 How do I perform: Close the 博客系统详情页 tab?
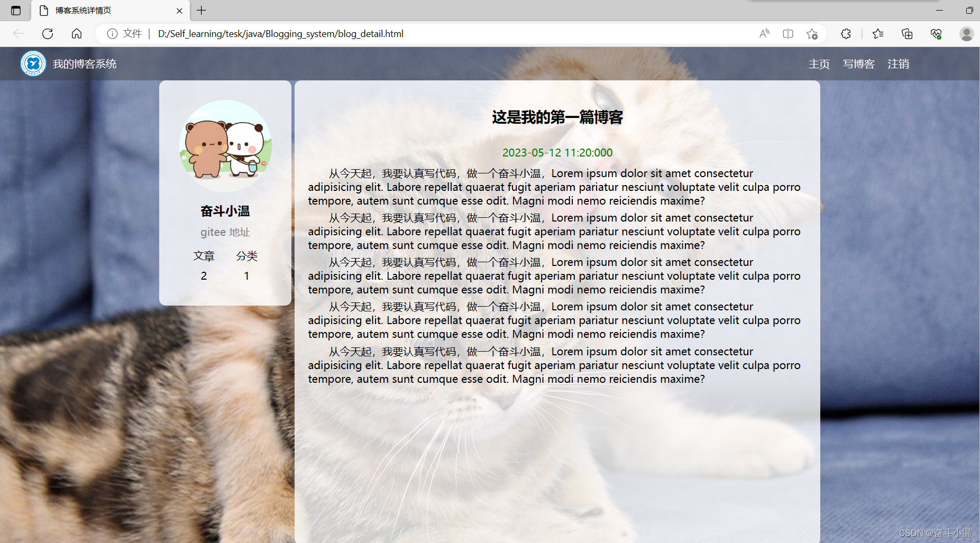(179, 11)
